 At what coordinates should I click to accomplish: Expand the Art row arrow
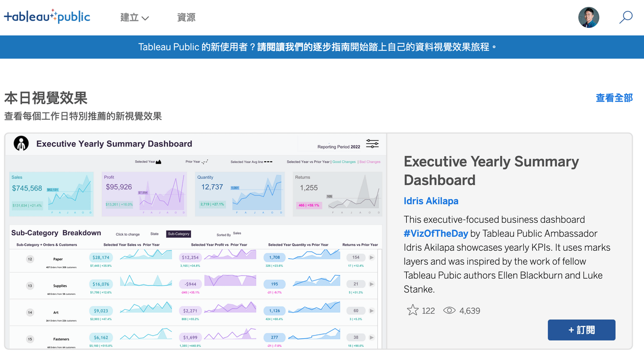point(372,311)
